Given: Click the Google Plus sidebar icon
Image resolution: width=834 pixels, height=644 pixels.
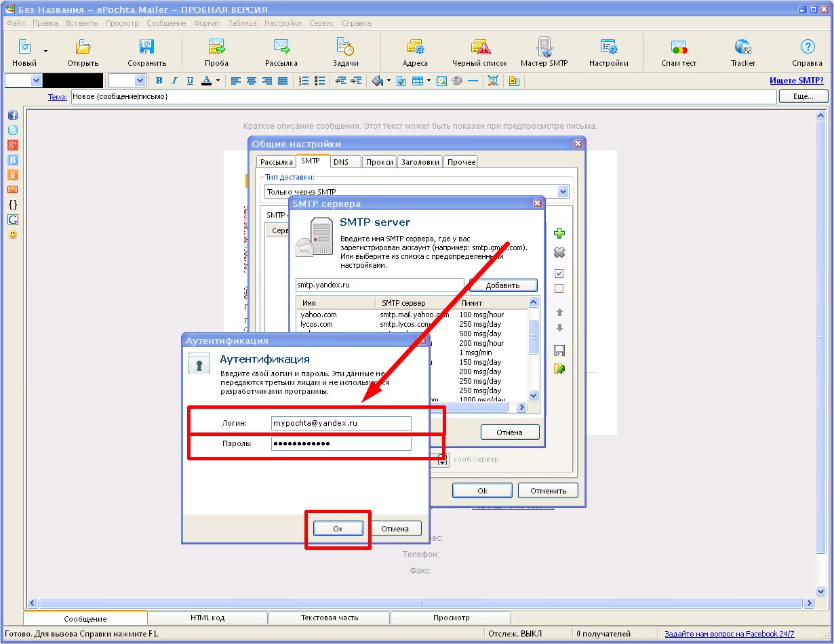Looking at the screenshot, I should coord(12,145).
